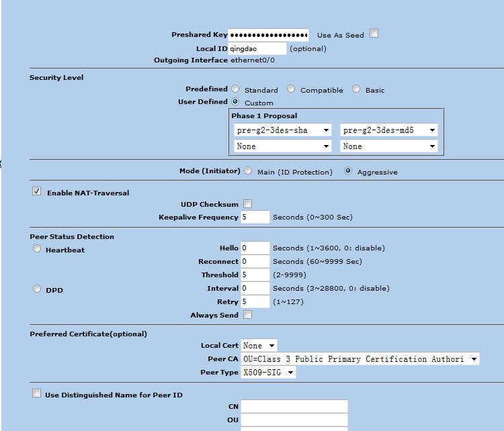Uncheck Enable NAT-Traversal
The height and width of the screenshot is (431, 504).
point(37,191)
